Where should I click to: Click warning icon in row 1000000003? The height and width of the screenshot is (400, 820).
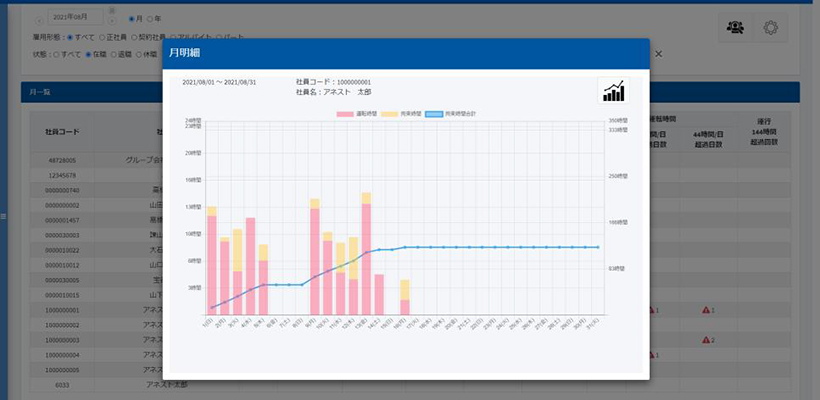click(x=708, y=341)
